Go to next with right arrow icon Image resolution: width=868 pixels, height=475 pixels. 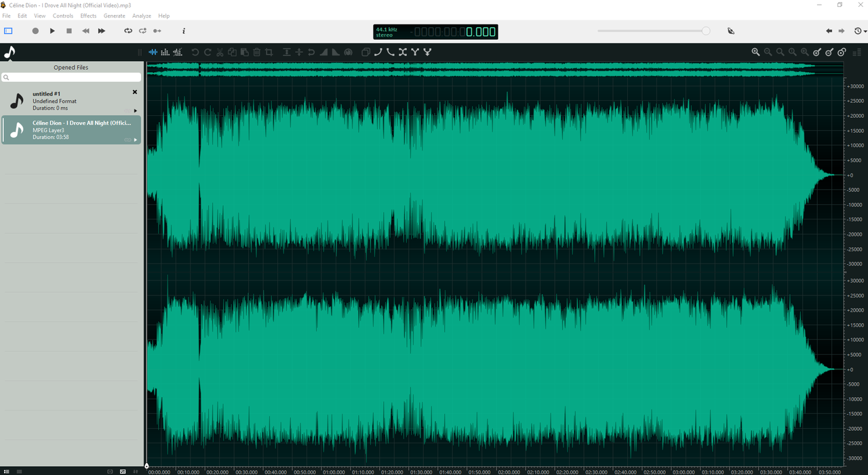click(x=842, y=30)
